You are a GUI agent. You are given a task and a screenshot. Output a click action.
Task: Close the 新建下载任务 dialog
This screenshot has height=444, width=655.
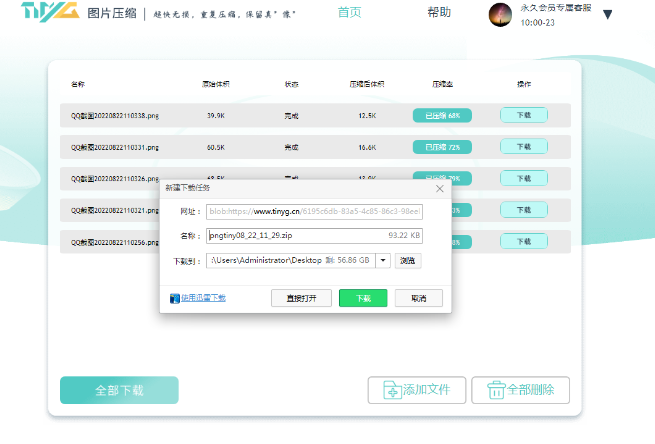click(x=440, y=189)
